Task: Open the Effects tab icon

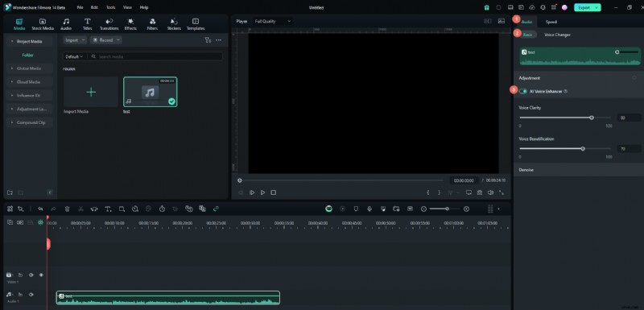Action: 130,22
